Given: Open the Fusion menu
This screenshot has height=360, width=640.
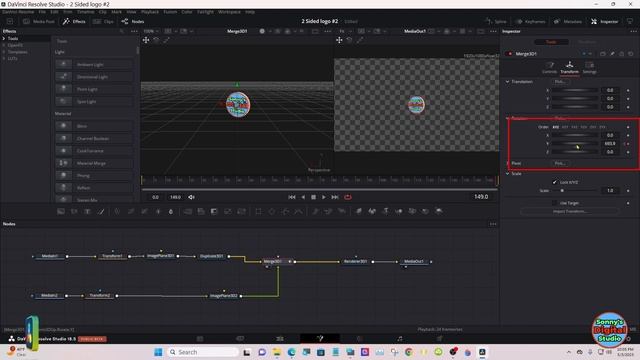Looking at the screenshot, I should [x=170, y=12].
